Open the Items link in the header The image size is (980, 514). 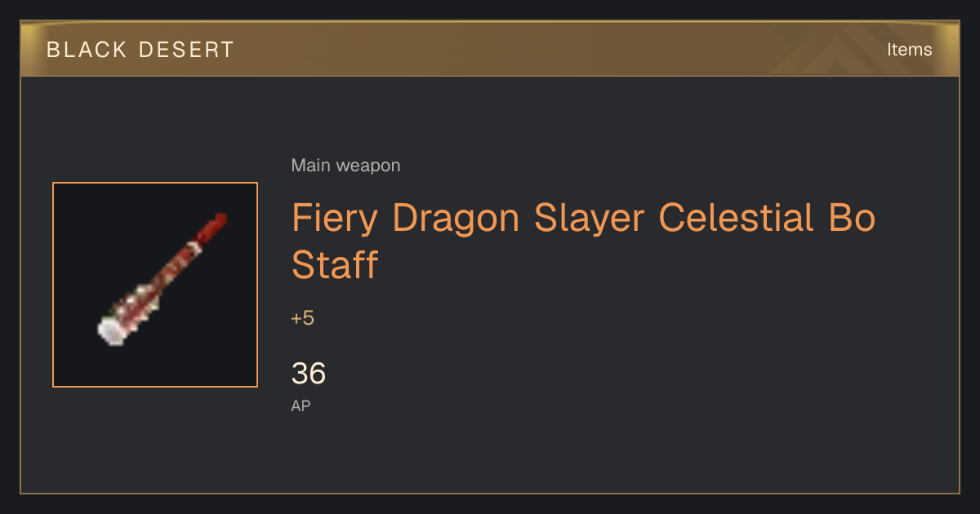tap(909, 50)
